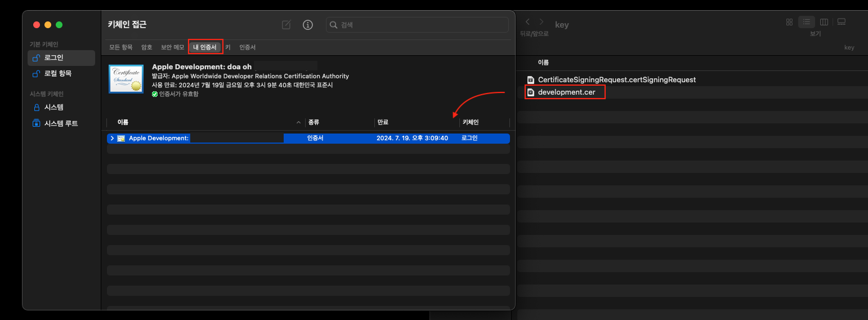Viewport: 868px width, 320px height.
Task: Select 시스템 루트 keychain in sidebar
Action: pyautogui.click(x=61, y=123)
